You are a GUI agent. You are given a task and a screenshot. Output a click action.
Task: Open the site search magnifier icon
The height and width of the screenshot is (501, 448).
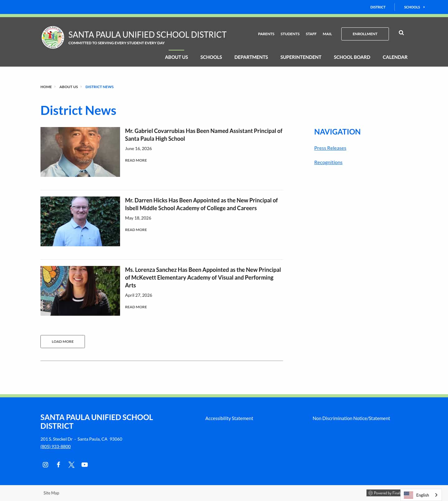401,33
